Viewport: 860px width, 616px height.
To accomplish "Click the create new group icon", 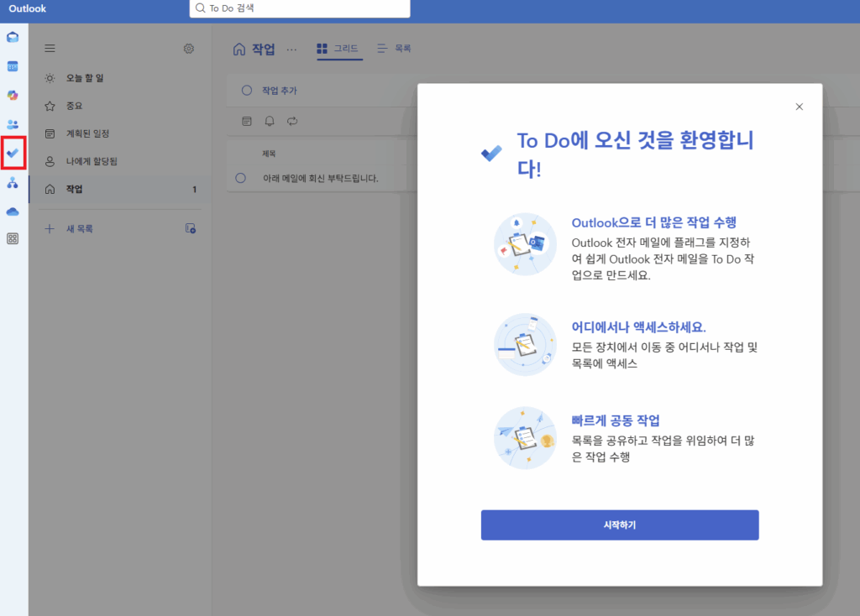I will coord(190,228).
